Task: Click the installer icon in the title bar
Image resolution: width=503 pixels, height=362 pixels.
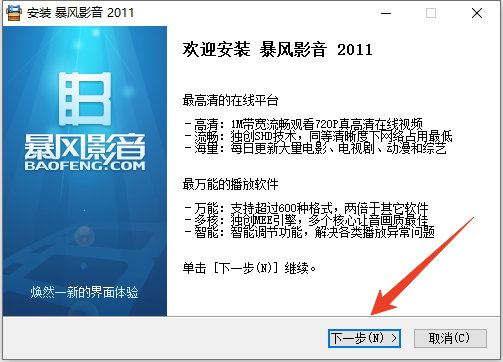Action: (14, 13)
